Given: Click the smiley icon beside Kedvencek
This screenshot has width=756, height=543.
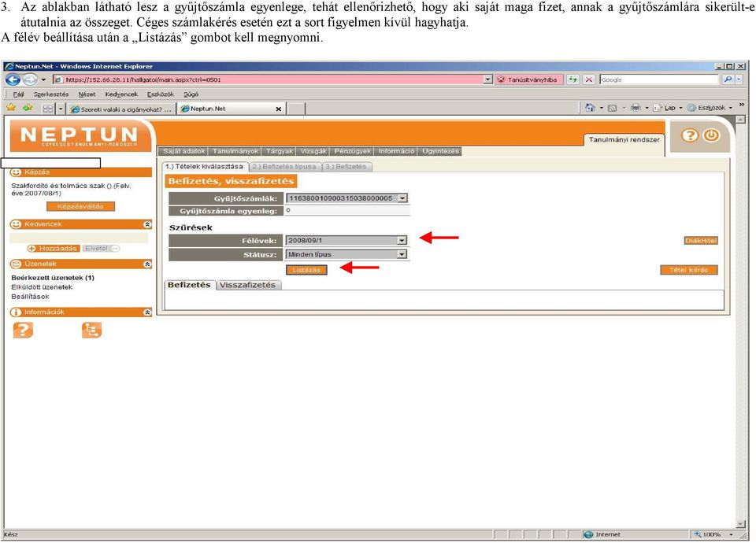Looking at the screenshot, I should [17, 224].
